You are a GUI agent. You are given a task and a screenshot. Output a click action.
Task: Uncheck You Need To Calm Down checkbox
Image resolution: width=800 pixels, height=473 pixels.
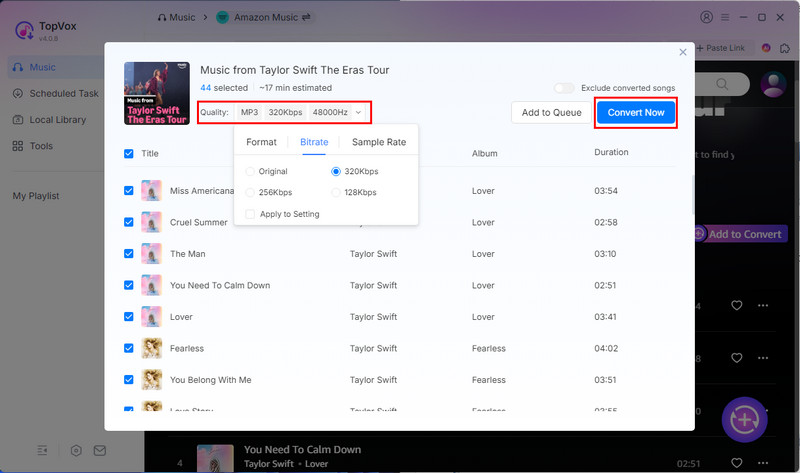click(129, 285)
